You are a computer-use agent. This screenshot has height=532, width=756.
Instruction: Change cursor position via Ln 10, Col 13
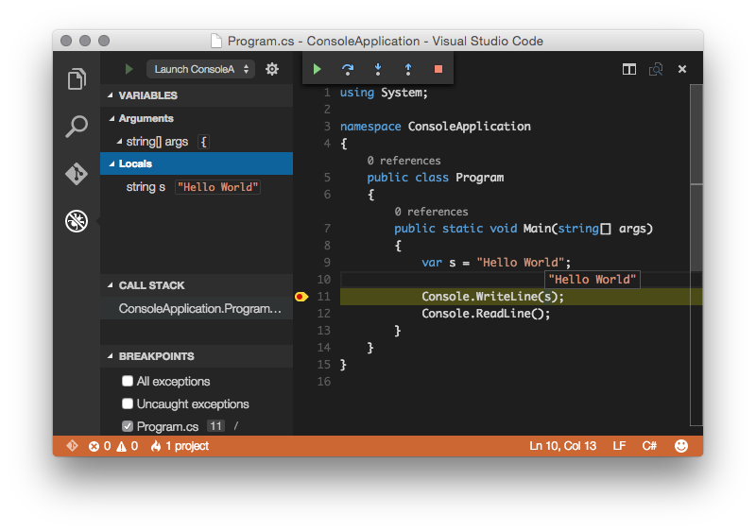pos(562,446)
